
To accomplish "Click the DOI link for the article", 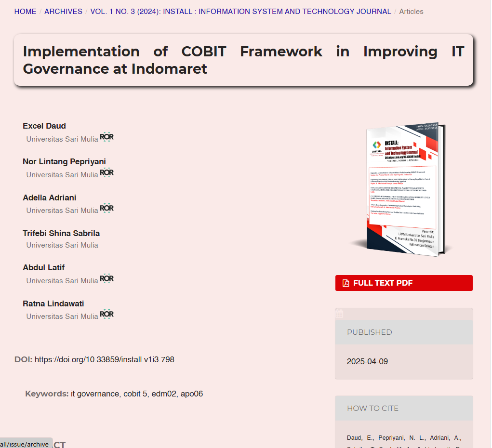I will pos(104,359).
